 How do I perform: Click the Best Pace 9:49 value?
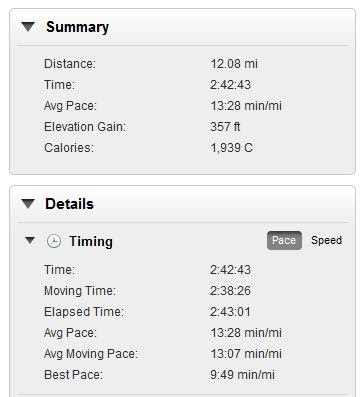click(243, 375)
